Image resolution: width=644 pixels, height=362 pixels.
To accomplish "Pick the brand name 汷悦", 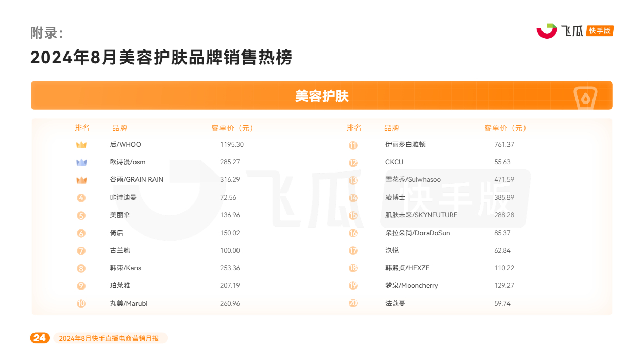I will (x=392, y=250).
